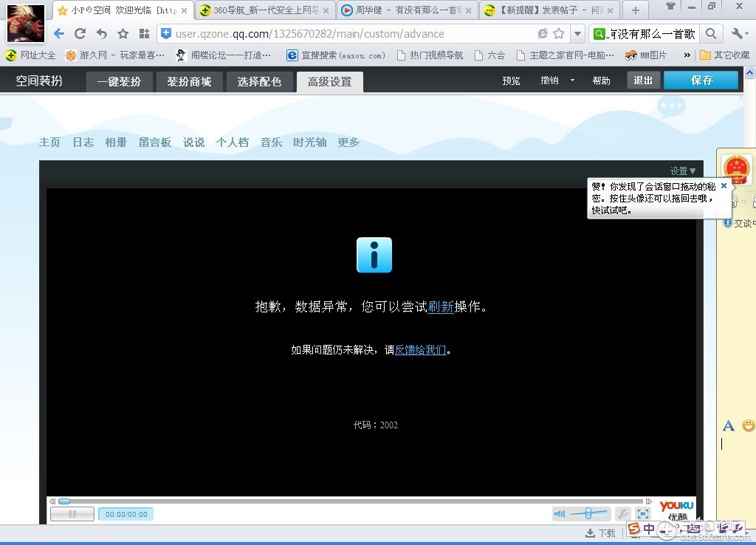Open the player settings wrench icon
Image resolution: width=756 pixels, height=545 pixels.
tap(623, 514)
